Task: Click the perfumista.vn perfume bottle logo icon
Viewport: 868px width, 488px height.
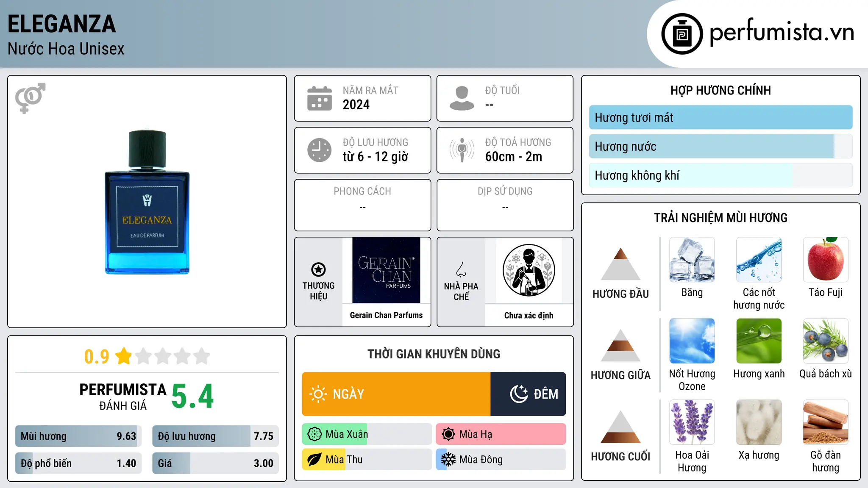Action: coord(682,34)
